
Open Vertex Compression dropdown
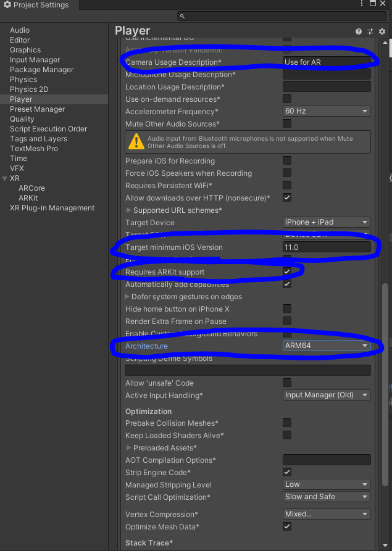pos(327,514)
